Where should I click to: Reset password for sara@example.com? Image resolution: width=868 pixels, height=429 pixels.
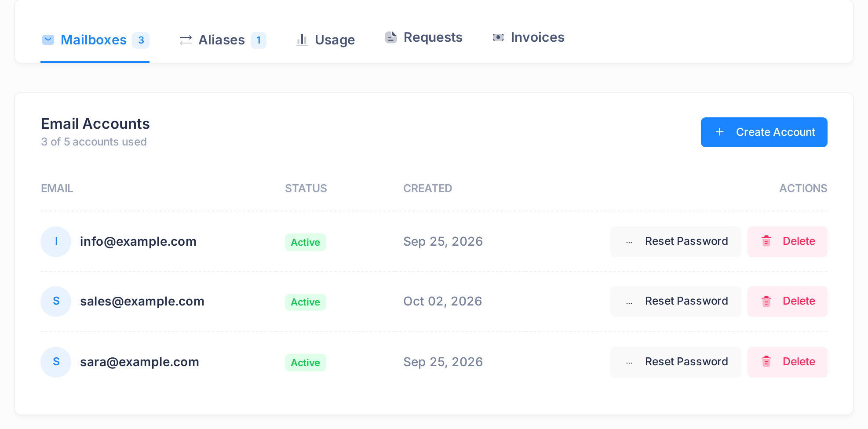click(x=675, y=362)
